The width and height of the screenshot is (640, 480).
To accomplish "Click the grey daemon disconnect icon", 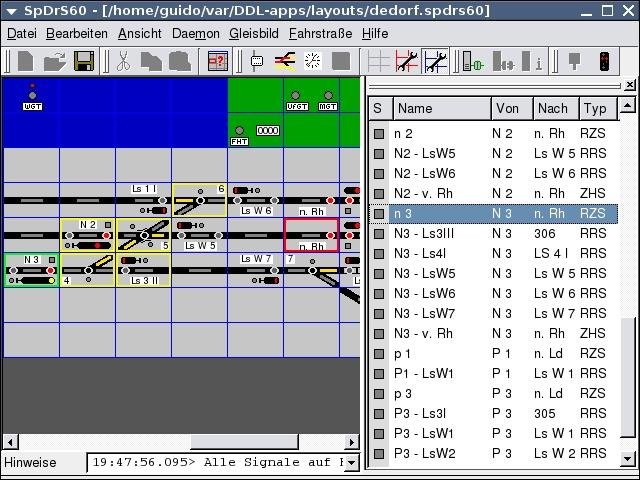I will [x=503, y=62].
